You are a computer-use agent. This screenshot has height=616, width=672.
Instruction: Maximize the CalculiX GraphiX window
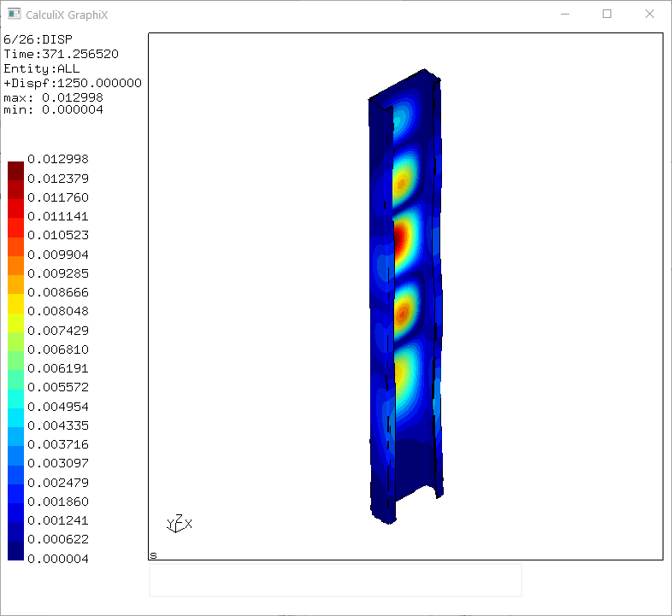[607, 15]
